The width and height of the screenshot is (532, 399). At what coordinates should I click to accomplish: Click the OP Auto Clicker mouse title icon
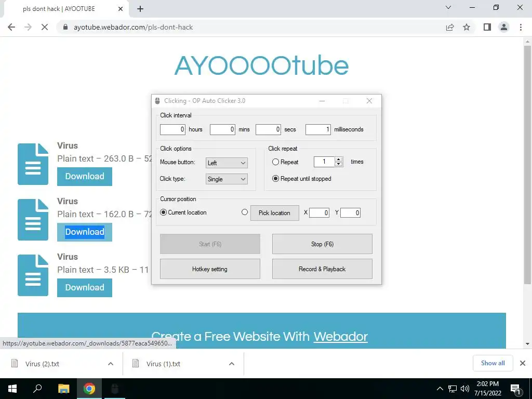157,101
